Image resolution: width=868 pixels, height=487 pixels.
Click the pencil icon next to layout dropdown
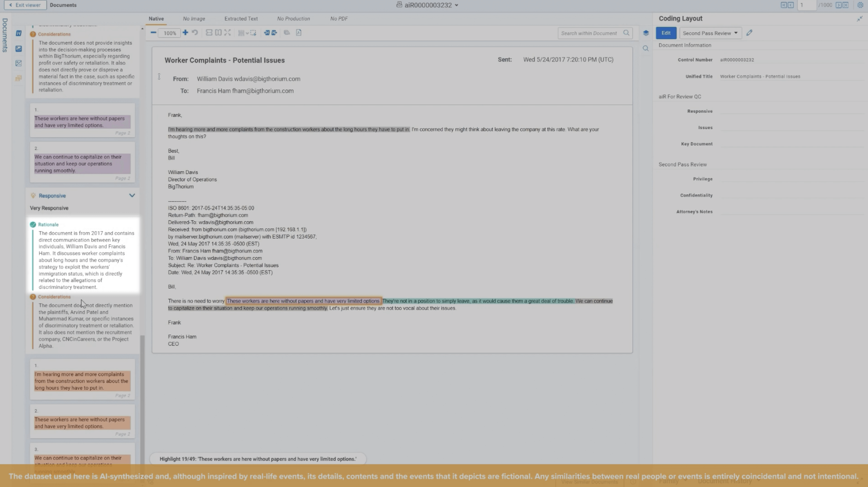tap(749, 33)
